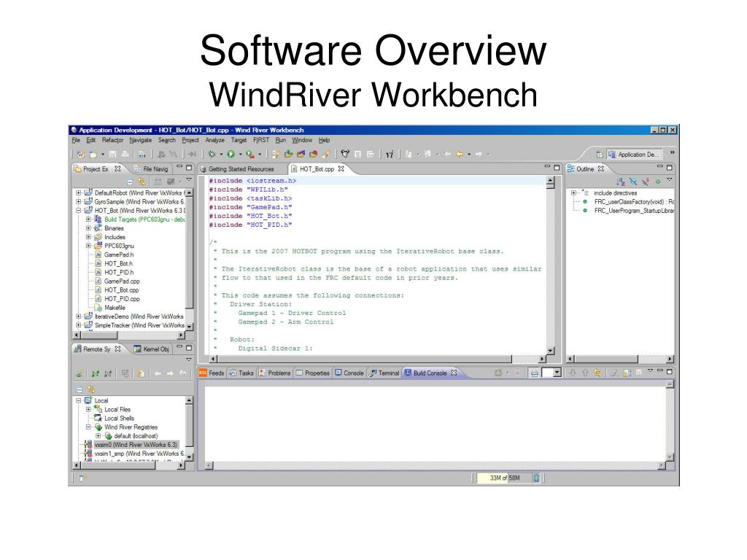This screenshot has width=747, height=560.
Task: Switch to the Kernel Objects tab
Action: 152,349
